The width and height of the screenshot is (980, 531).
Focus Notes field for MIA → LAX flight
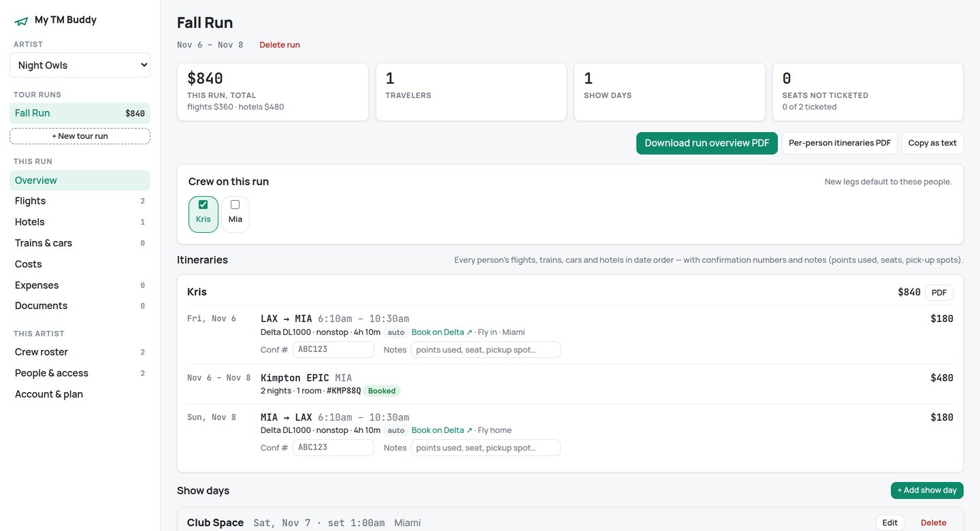point(486,448)
